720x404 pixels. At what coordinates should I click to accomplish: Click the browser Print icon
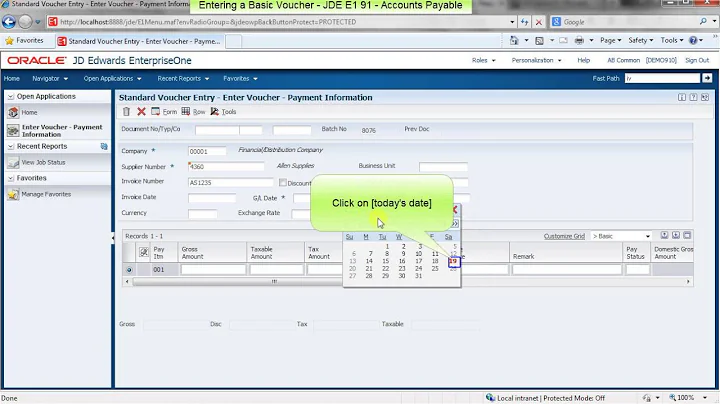[579, 40]
